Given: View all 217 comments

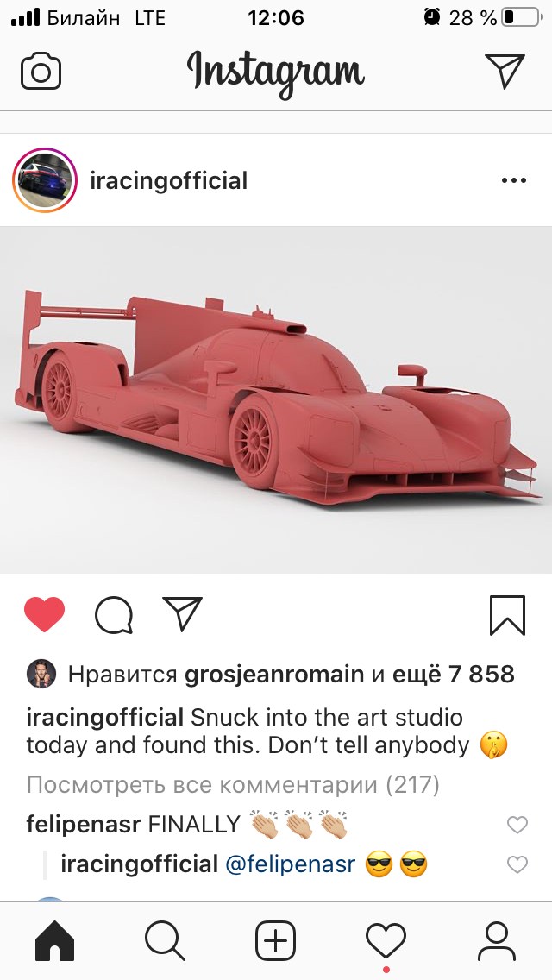Looking at the screenshot, I should [233, 784].
